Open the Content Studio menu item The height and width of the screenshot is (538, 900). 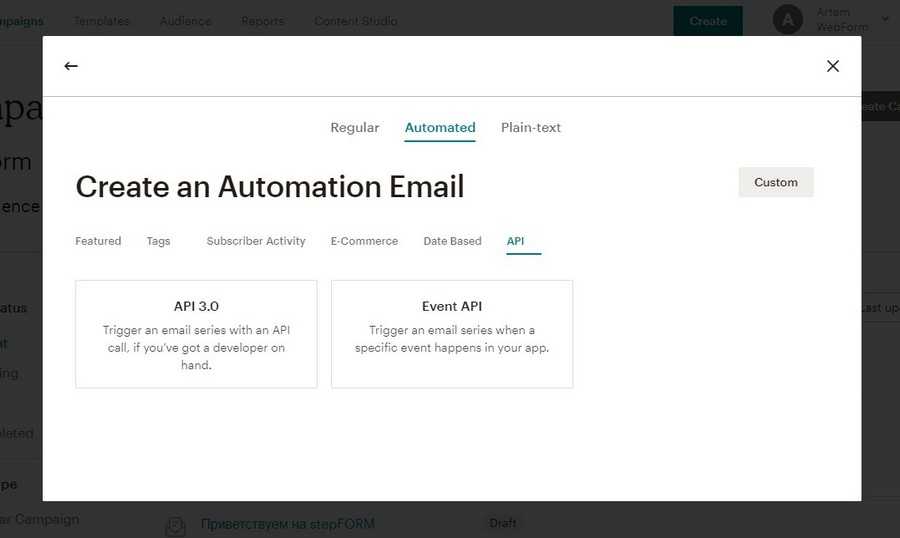point(355,21)
